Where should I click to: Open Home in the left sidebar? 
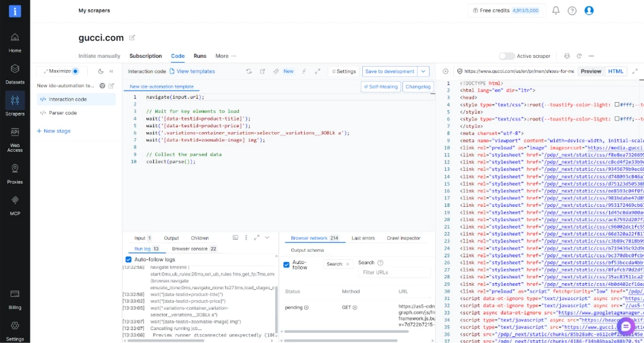(x=15, y=43)
